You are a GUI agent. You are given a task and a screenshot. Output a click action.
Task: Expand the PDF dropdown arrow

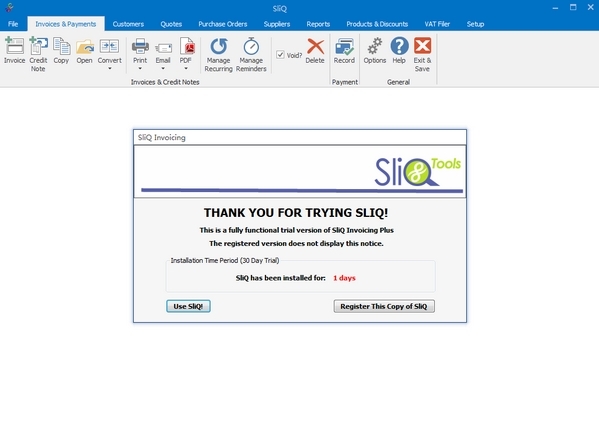(186, 69)
